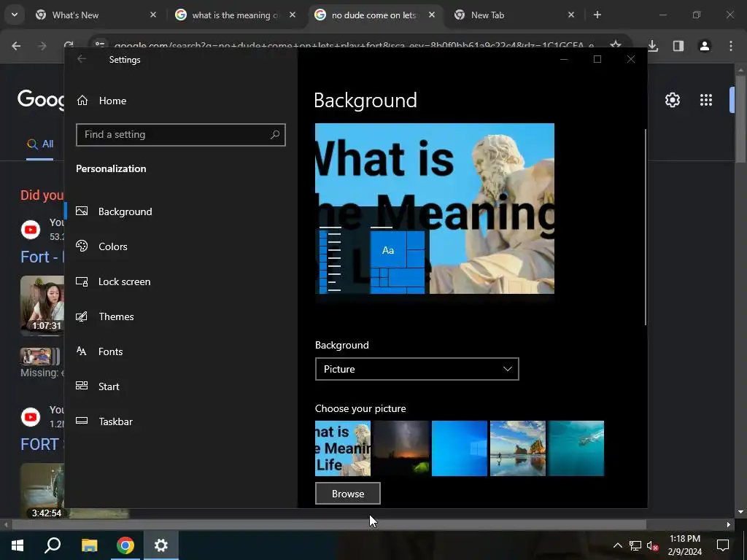747x560 pixels.
Task: Choose the underwater swimmer picture thumbnail
Action: (x=576, y=448)
